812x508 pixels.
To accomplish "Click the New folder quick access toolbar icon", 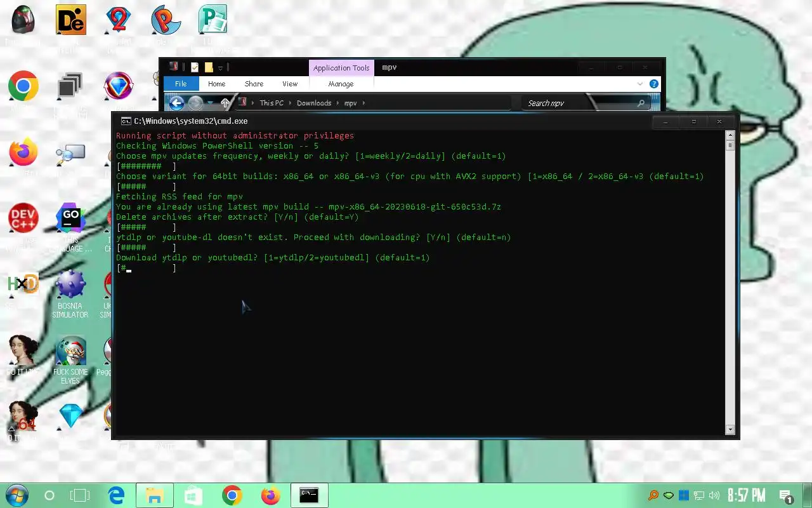I will click(209, 67).
